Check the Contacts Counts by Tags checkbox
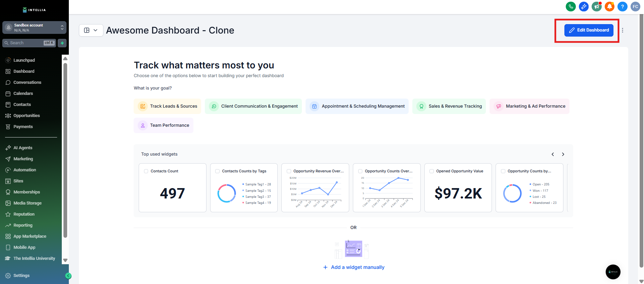The width and height of the screenshot is (644, 284). point(218,171)
